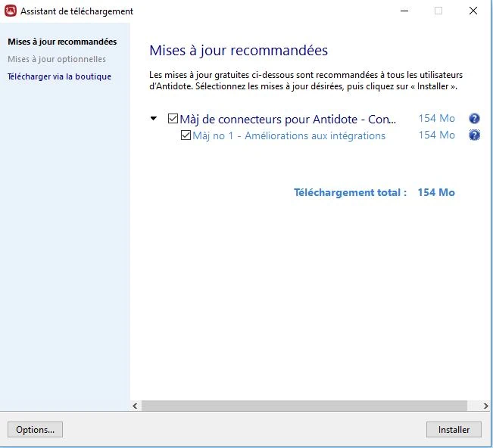
Task: Maximize the Assistant de téléchargement window
Action: 438,11
